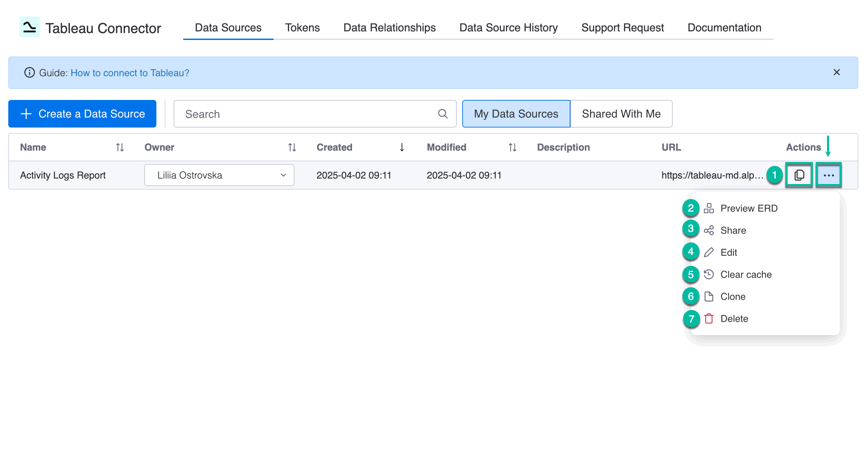This screenshot has height=466, width=868.
Task: Toggle descending sort on Created column
Action: [402, 147]
